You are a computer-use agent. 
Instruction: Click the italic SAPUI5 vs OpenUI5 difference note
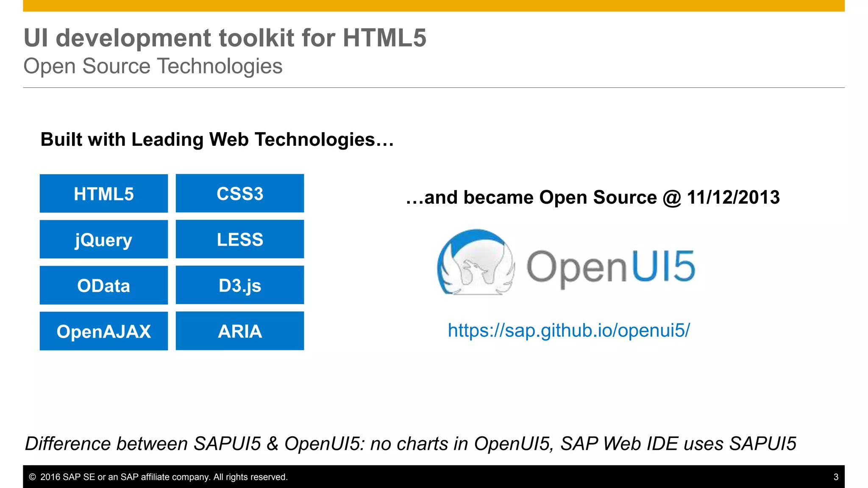coord(411,444)
